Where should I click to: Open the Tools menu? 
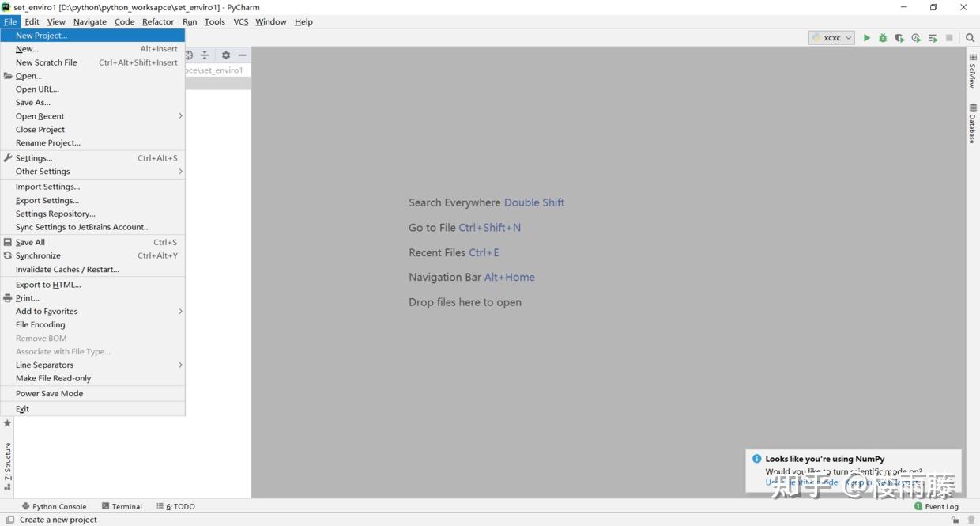(215, 22)
